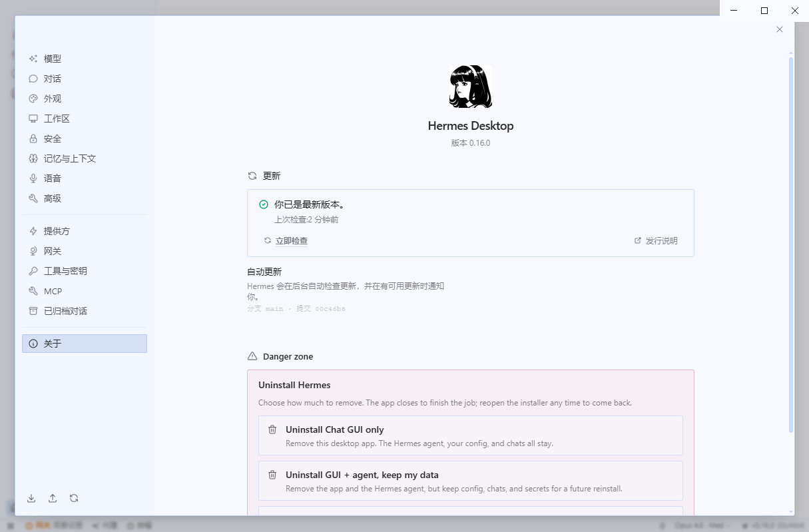809x532 pixels.
Task: Open the 提供方 providers section
Action: tap(85, 231)
